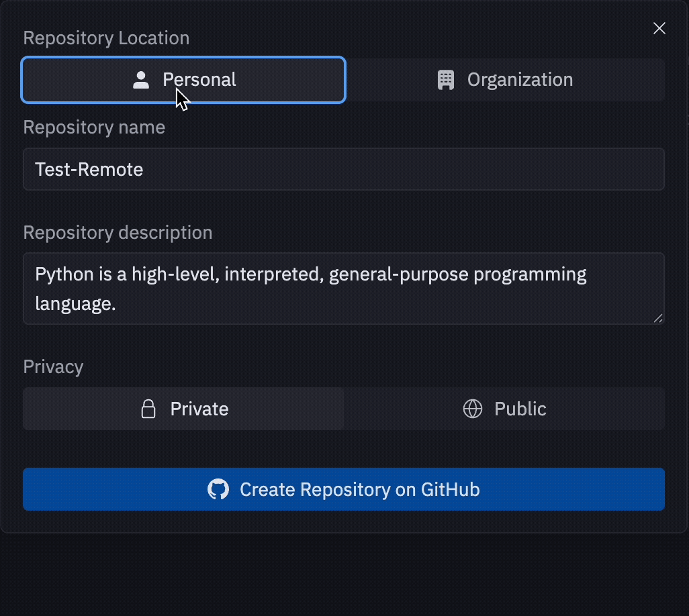Image resolution: width=689 pixels, height=616 pixels.
Task: Select Personal as repository location
Action: [x=183, y=80]
